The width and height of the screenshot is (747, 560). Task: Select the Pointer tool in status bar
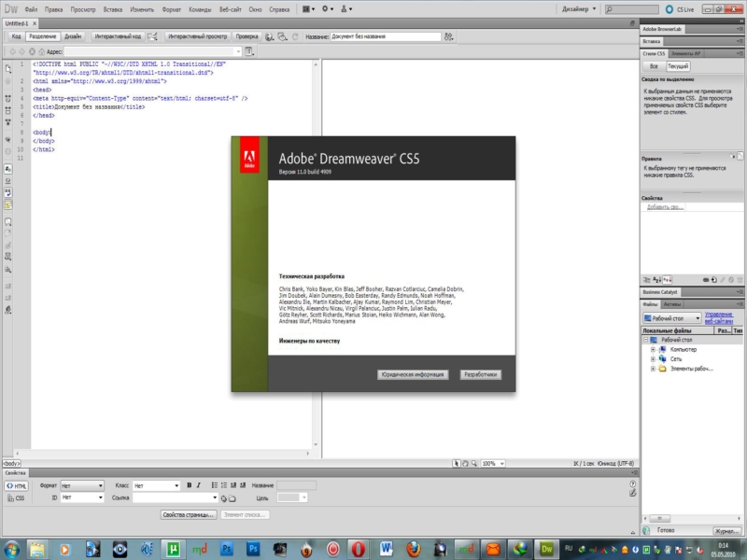pos(457,463)
